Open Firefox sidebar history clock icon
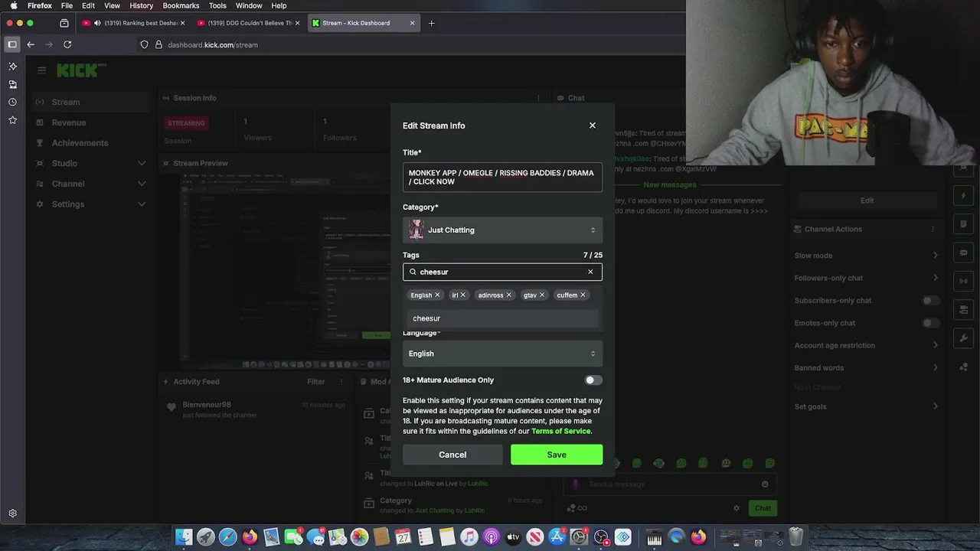980x551 pixels. pyautogui.click(x=12, y=102)
